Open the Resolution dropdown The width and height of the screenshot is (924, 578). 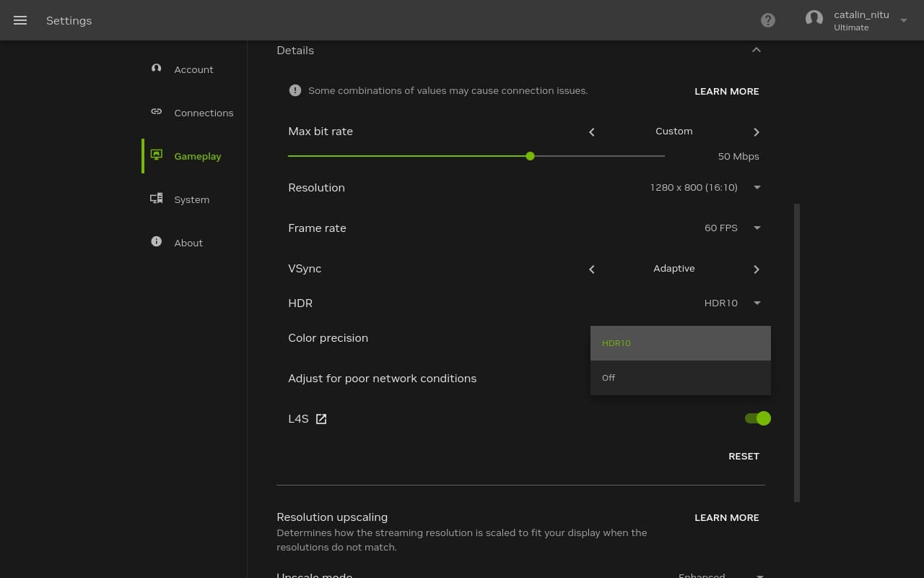[x=705, y=188]
